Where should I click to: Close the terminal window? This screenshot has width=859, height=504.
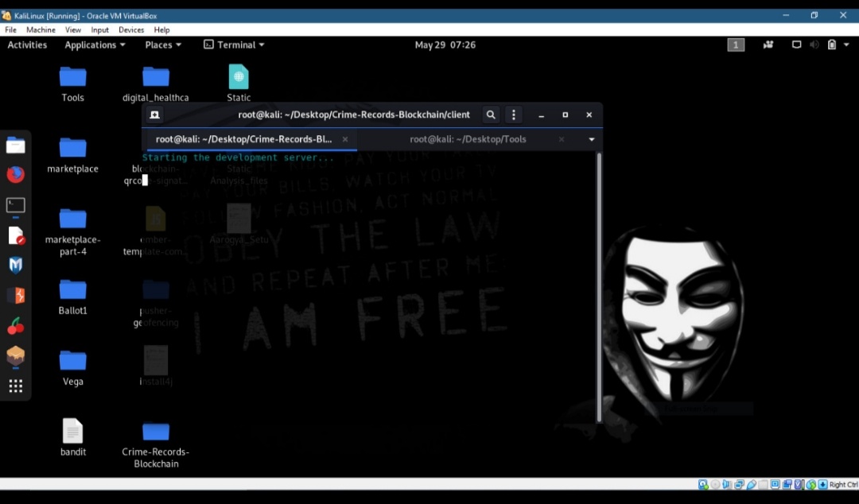589,115
